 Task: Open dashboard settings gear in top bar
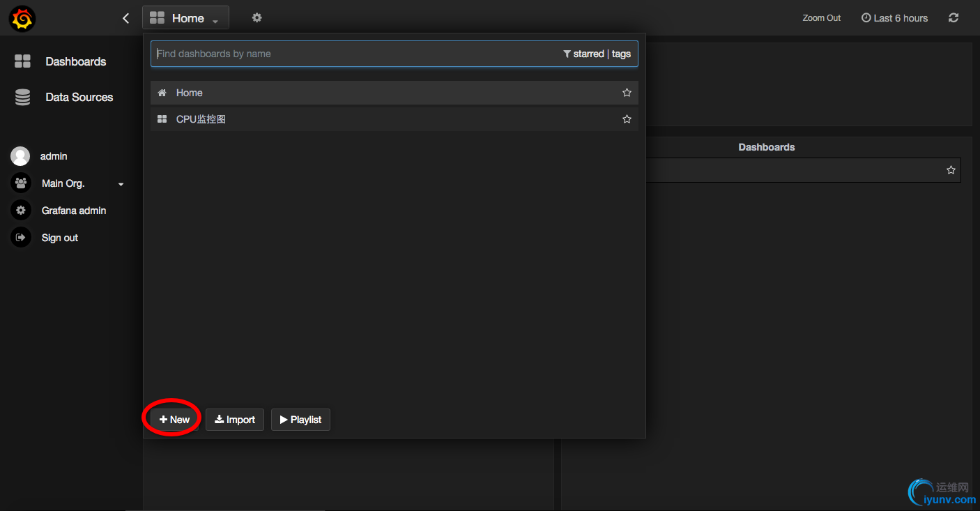coord(257,17)
